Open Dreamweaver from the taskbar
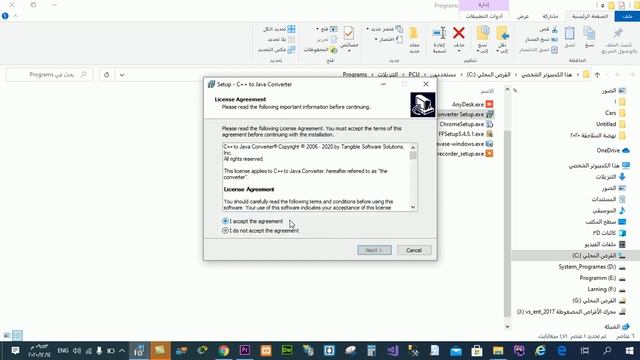Screen dimensions: 640x360 click(x=287, y=351)
